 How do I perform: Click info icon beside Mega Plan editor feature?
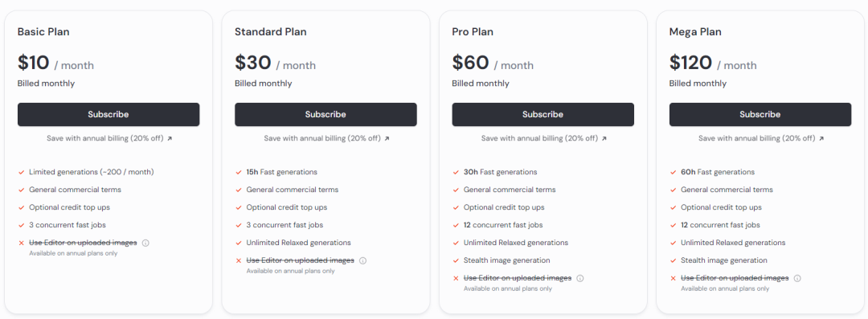pos(798,278)
